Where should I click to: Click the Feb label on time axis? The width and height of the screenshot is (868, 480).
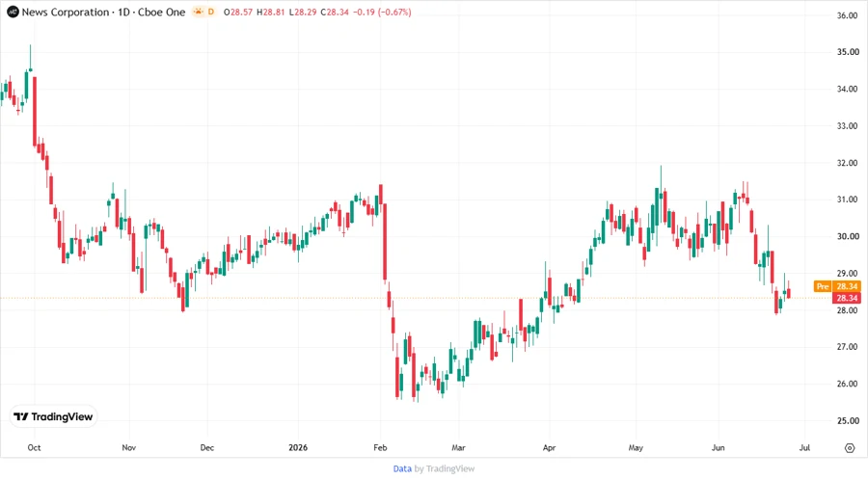coord(380,448)
